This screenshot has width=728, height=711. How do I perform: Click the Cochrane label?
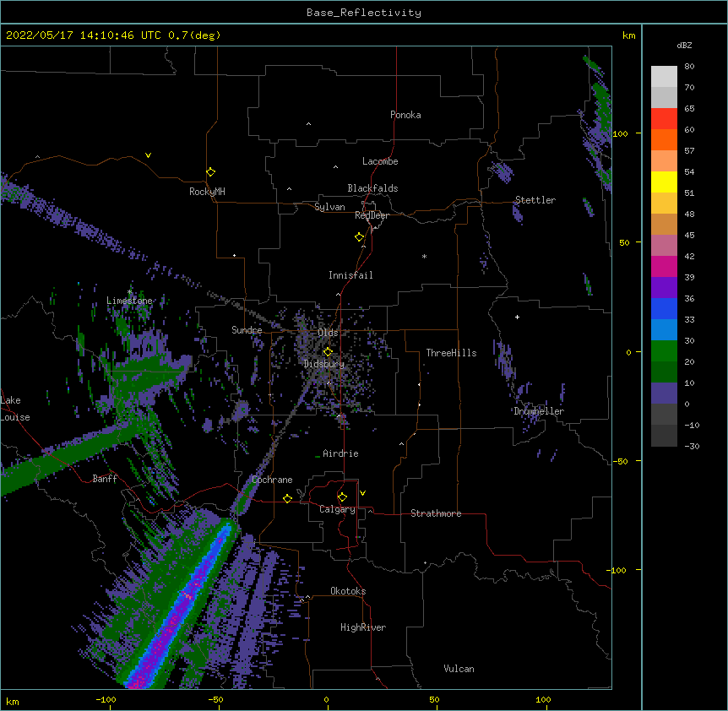pyautogui.click(x=272, y=480)
